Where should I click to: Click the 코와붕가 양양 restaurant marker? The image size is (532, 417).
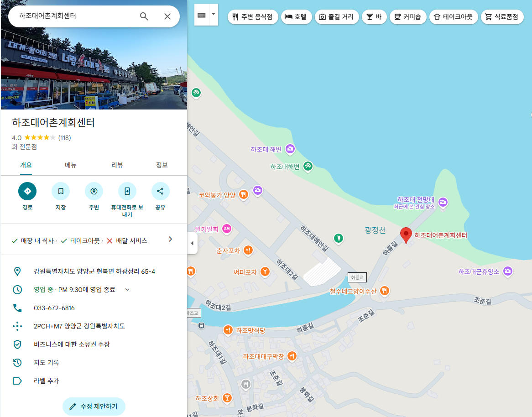pos(243,194)
